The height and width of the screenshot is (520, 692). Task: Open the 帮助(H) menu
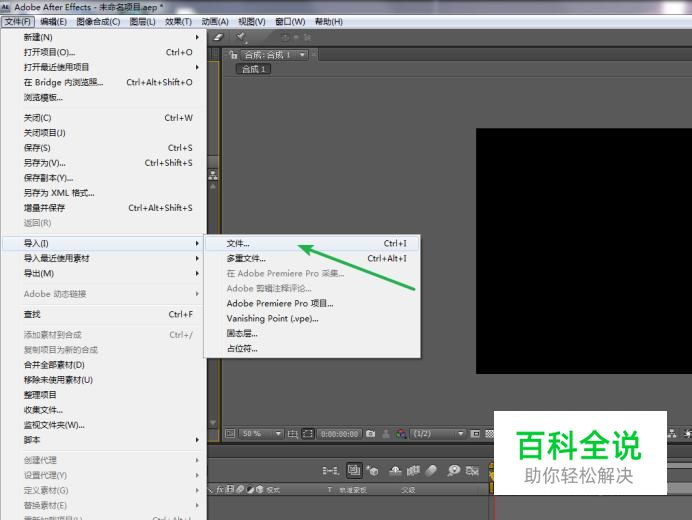tap(328, 22)
